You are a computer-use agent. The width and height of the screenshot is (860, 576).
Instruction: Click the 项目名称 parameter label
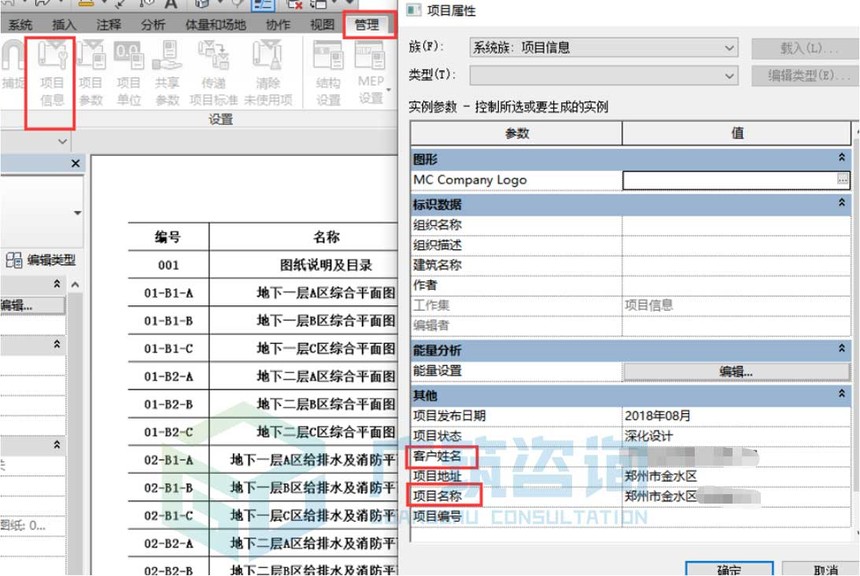tap(437, 496)
